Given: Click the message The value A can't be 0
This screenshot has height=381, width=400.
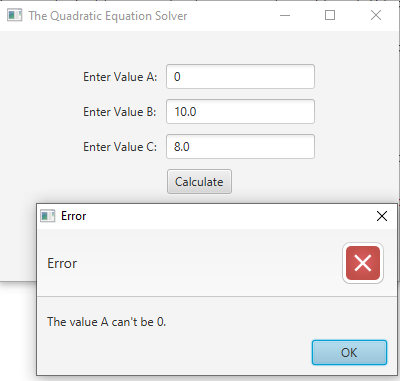Looking at the screenshot, I should [x=106, y=322].
